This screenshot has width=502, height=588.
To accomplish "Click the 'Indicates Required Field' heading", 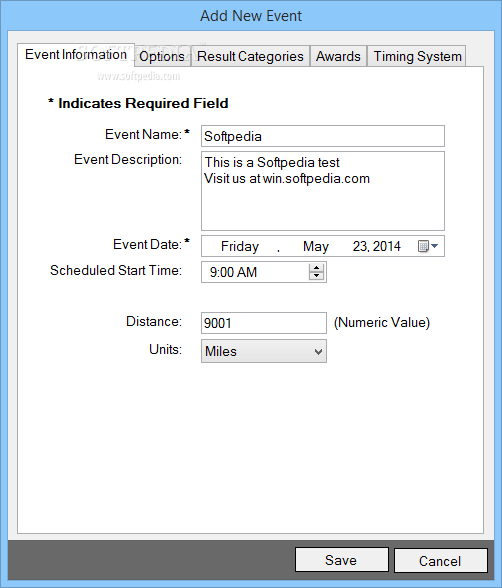I will [x=143, y=103].
